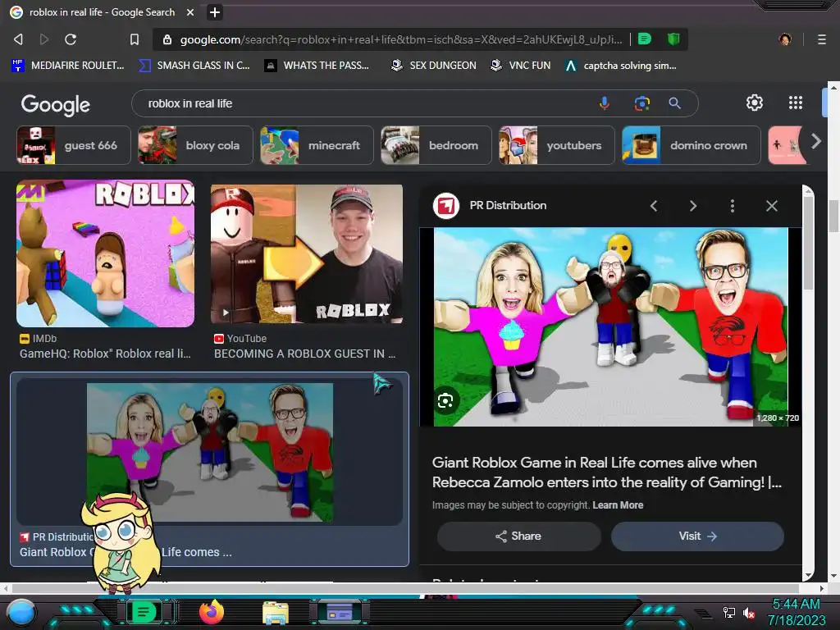Open Giant Roblox Game in Real Life title

coord(607,472)
